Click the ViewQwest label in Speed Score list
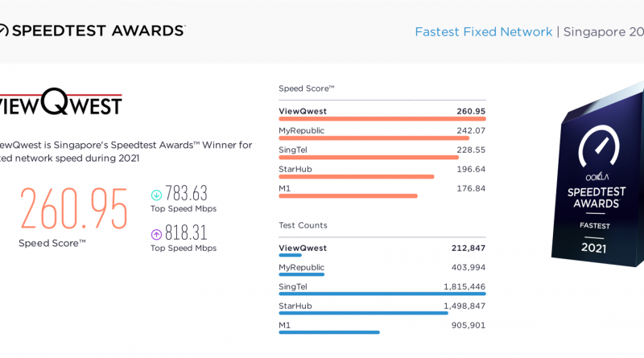 (303, 111)
